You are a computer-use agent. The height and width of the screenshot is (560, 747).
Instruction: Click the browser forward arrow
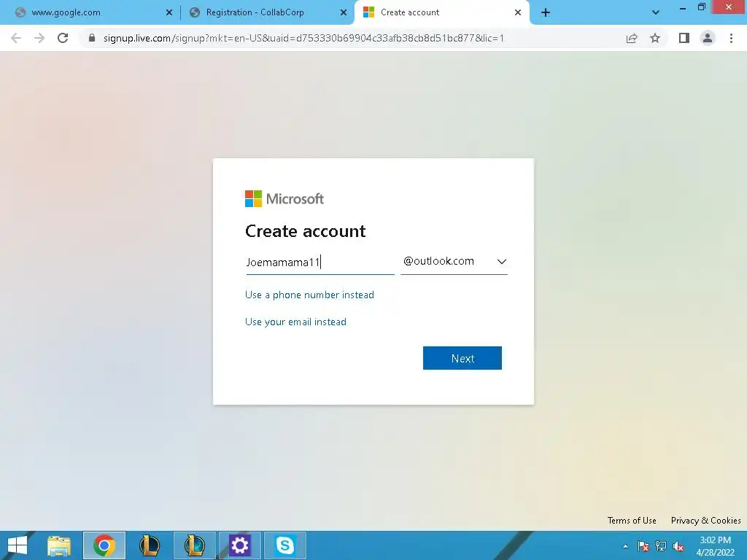tap(39, 38)
